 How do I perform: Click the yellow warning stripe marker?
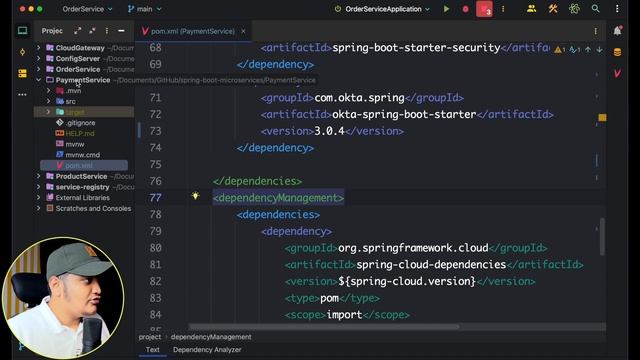point(602,118)
